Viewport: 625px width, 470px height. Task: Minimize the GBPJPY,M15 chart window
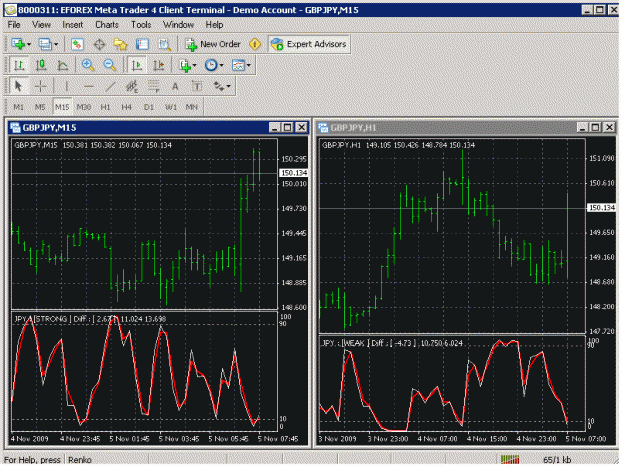[274, 128]
